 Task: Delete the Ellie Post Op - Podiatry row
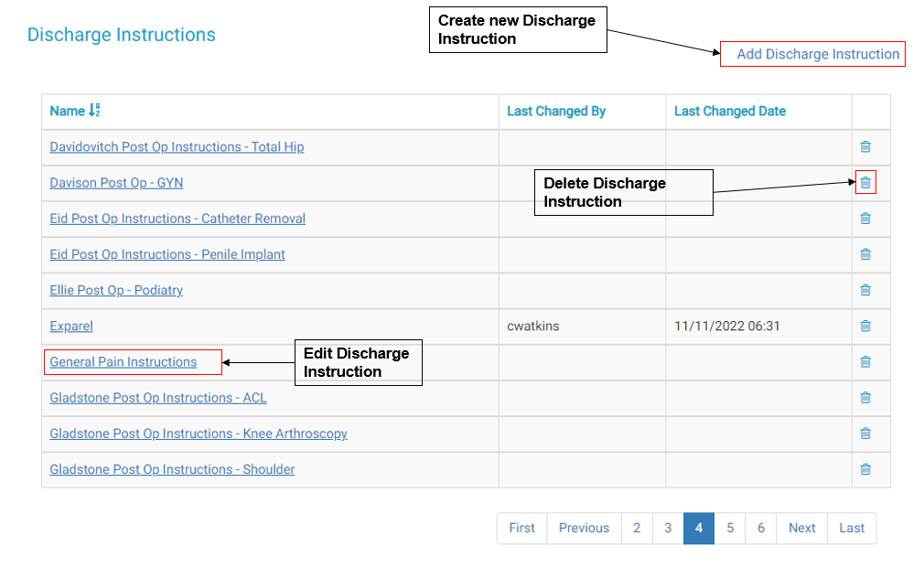pos(865,290)
